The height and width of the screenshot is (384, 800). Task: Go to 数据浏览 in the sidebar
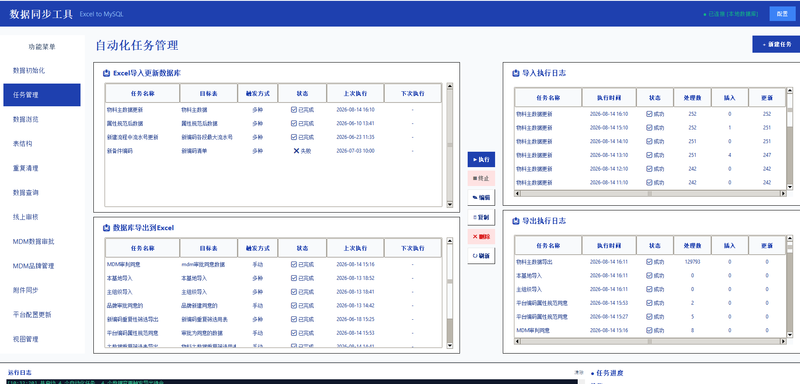click(x=42, y=119)
